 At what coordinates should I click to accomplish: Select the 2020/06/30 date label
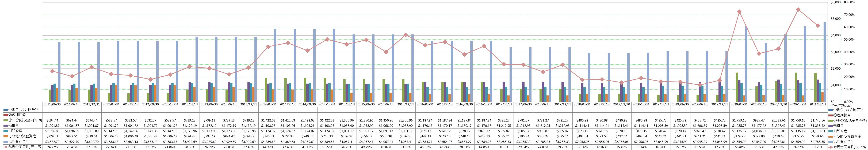759,104
